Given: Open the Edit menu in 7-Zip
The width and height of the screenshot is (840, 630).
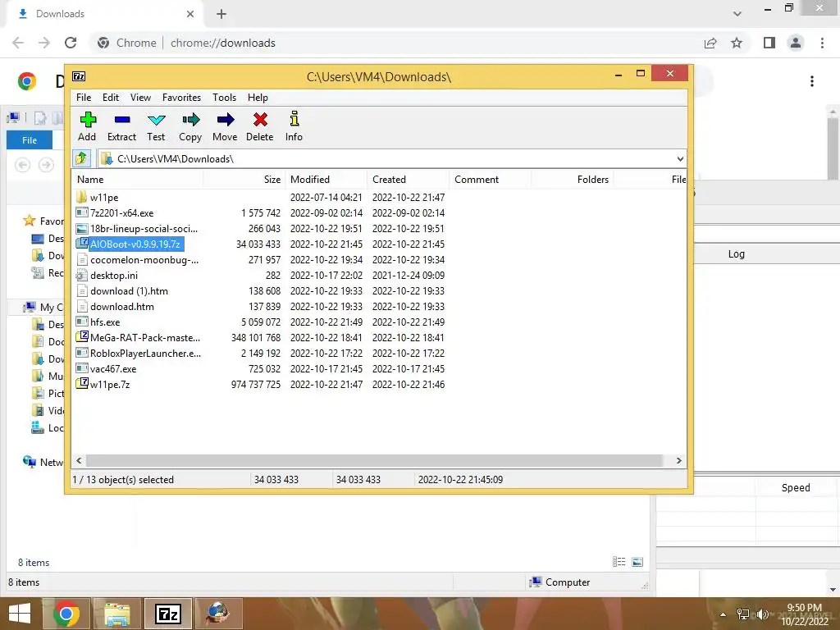Looking at the screenshot, I should coord(111,98).
